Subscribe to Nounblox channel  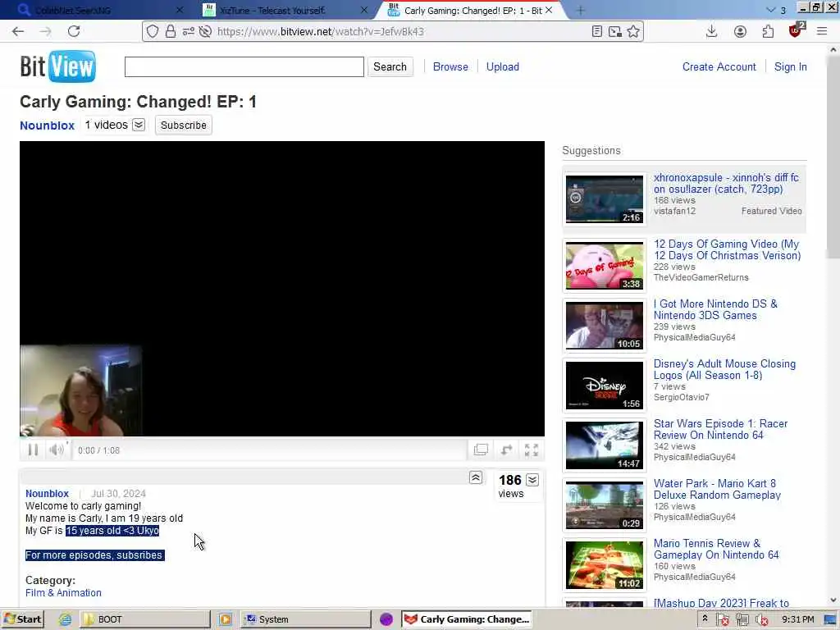point(183,126)
